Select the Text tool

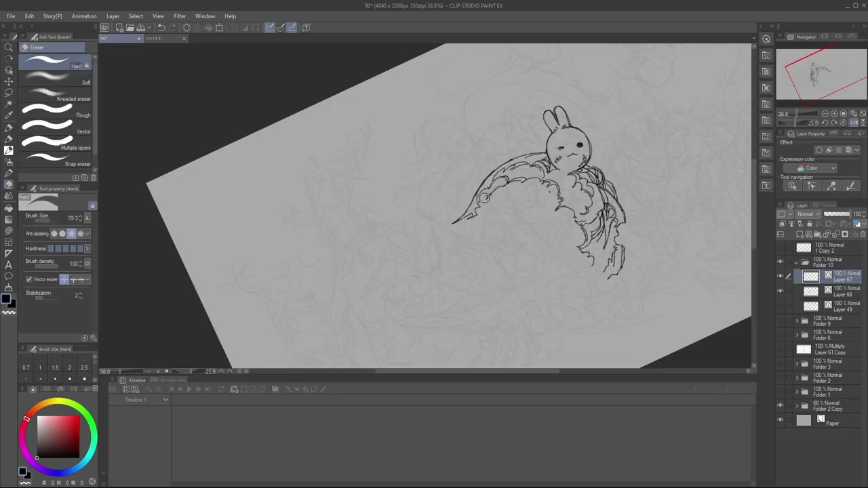(9, 265)
